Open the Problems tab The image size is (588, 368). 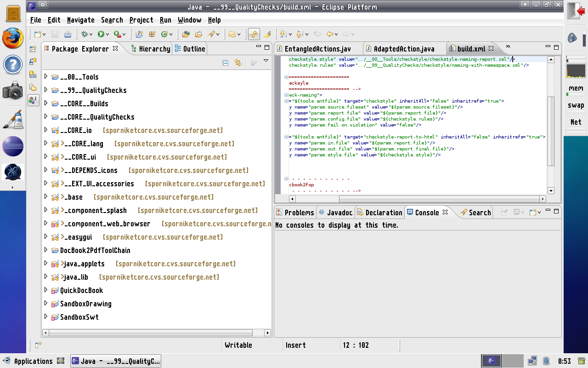click(295, 213)
